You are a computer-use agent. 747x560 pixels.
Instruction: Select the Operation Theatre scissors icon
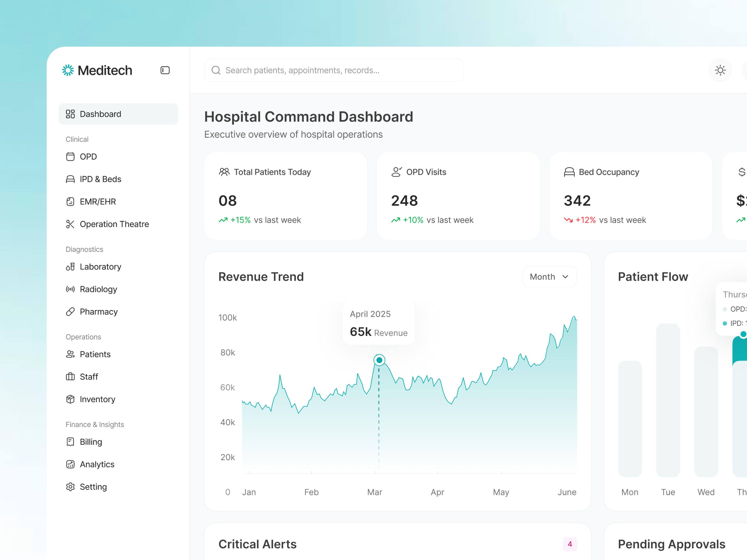(70, 224)
